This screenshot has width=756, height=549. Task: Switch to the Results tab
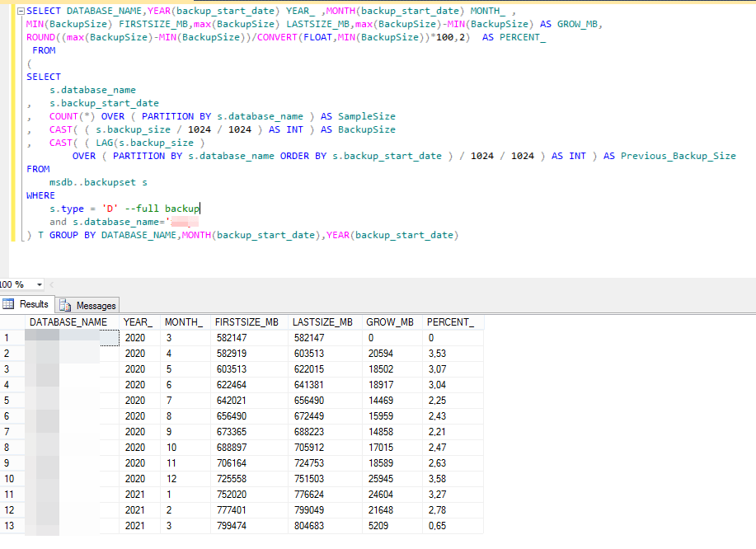point(26,304)
